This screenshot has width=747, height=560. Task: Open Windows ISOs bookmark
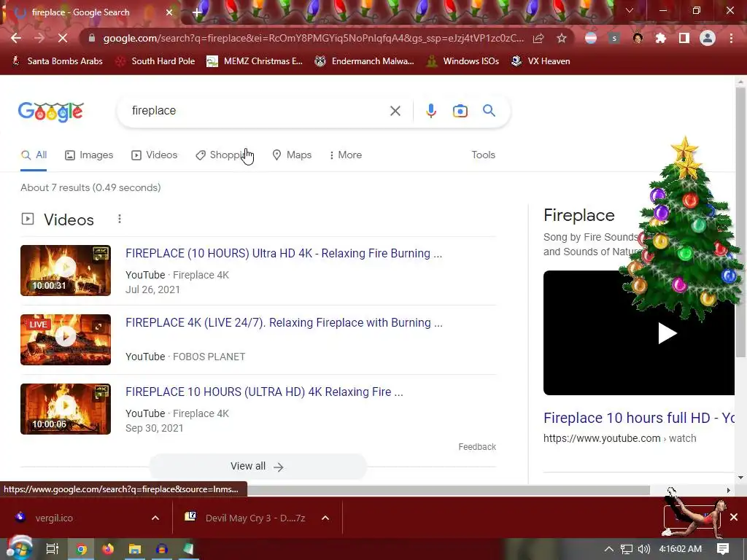pos(462,61)
